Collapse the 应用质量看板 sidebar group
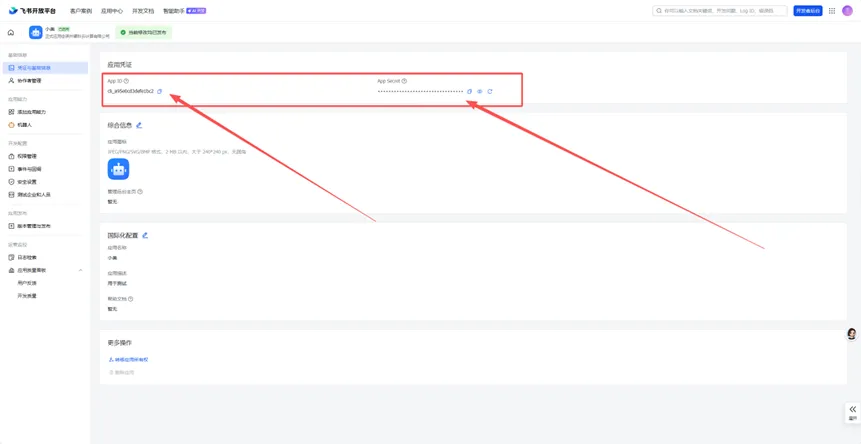Image resolution: width=861 pixels, height=444 pixels. [x=81, y=271]
